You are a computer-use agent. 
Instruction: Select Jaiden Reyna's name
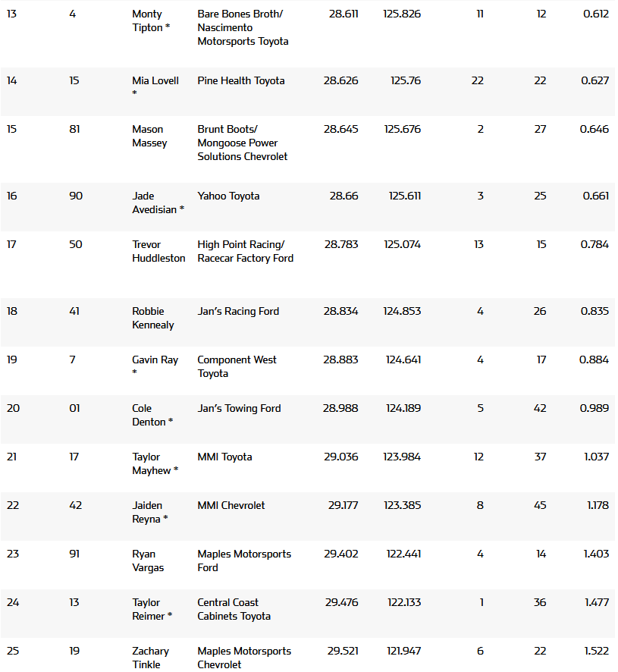point(149,512)
